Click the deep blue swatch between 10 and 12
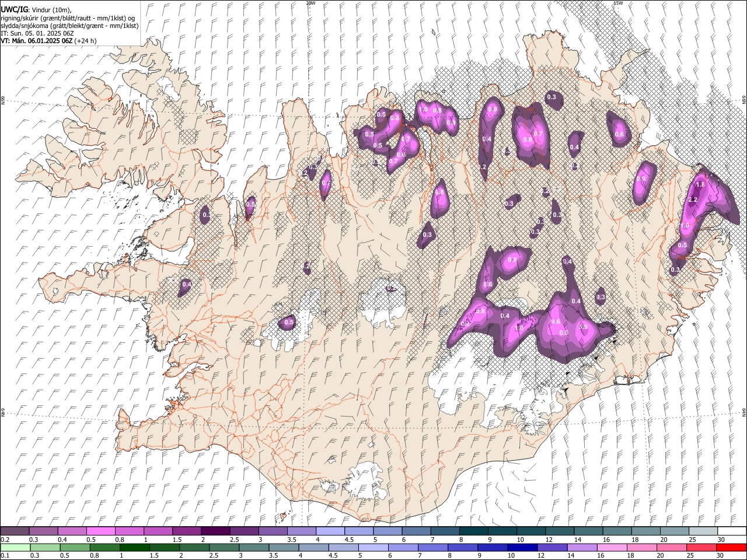Viewport: 747px width, 560px height. [522, 547]
